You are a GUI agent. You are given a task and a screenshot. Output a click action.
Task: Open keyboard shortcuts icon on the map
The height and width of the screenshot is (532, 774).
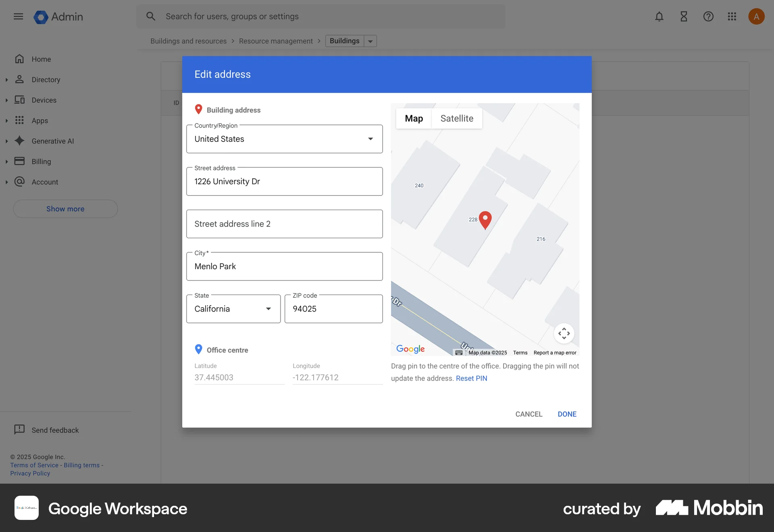(459, 353)
